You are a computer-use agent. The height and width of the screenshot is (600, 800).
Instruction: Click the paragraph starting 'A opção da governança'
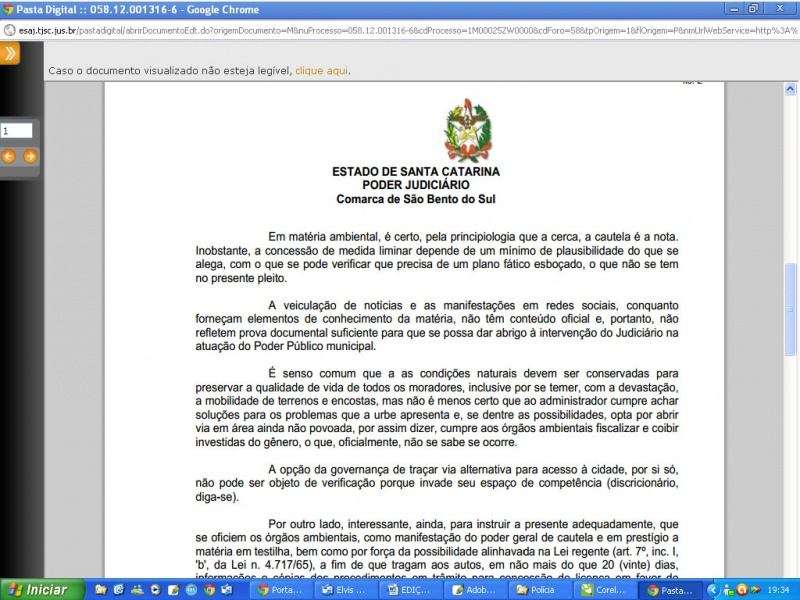(437, 483)
